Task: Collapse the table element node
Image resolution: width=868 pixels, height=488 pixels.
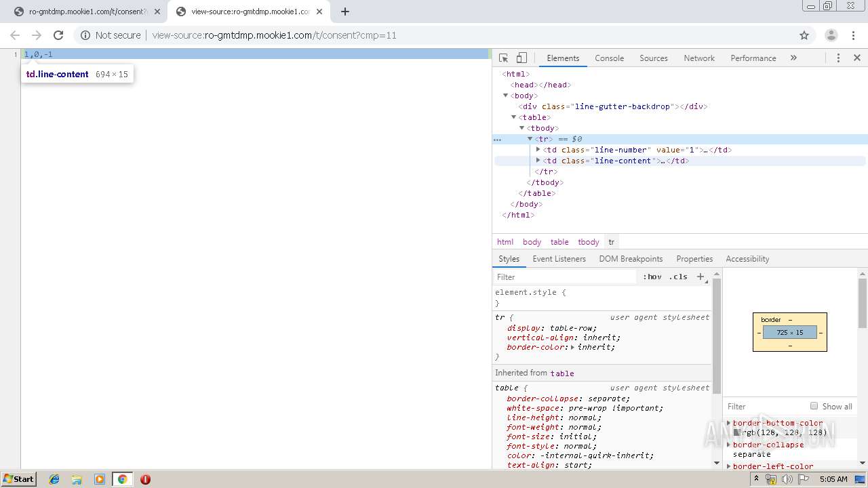Action: [514, 117]
